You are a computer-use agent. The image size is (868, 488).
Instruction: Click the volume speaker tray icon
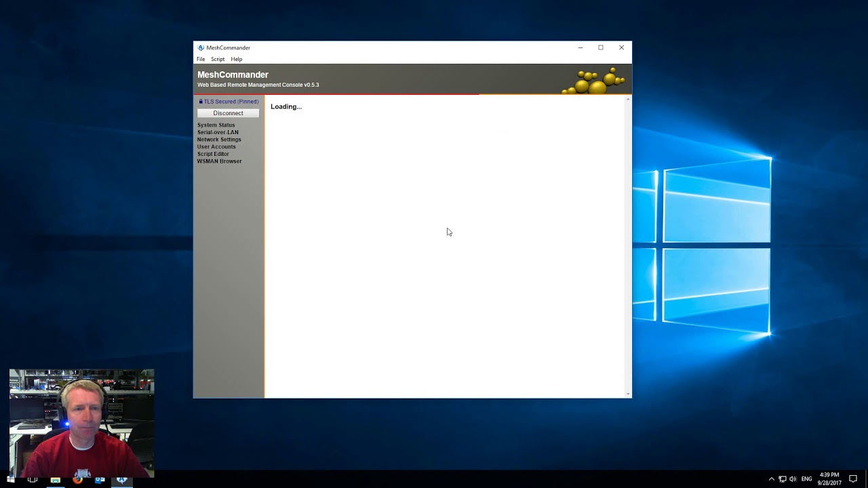793,479
